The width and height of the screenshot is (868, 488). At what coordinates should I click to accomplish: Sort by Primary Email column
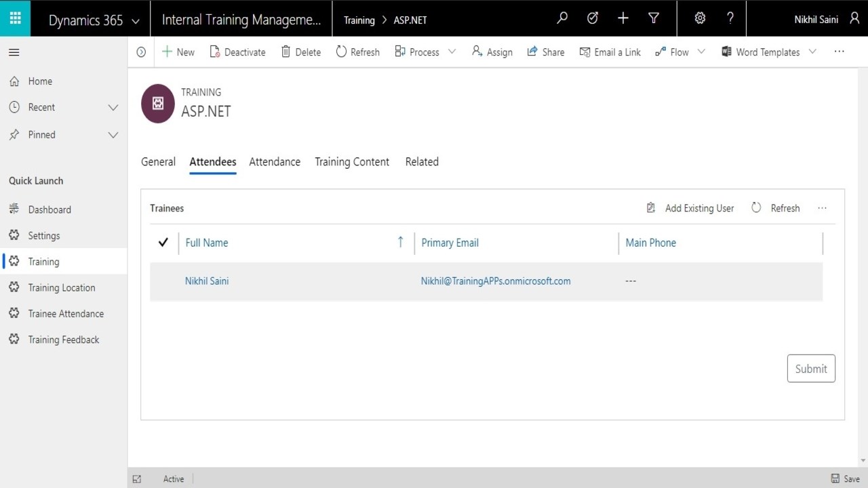point(450,243)
